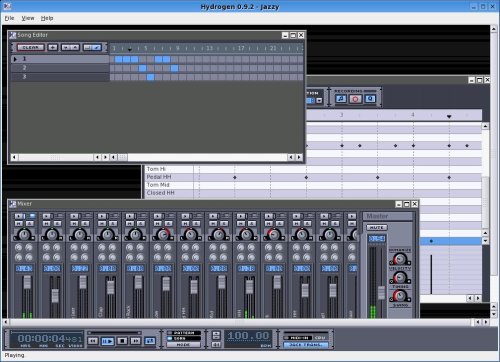The height and width of the screenshot is (362, 500).
Task: Solo the first mixer channel
Action: (x=30, y=223)
